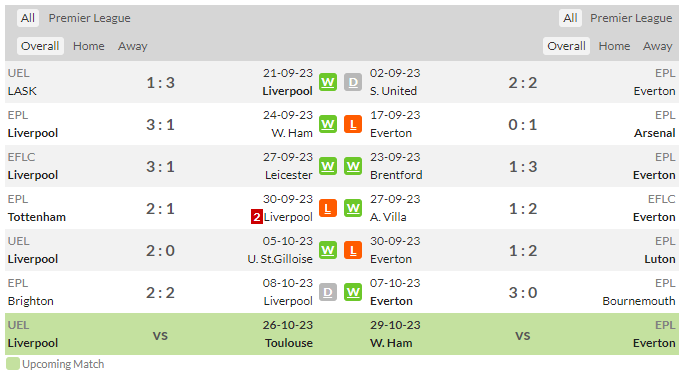The image size is (683, 374).
Task: Click the W badge for LASK vs Liverpool
Action: click(328, 82)
